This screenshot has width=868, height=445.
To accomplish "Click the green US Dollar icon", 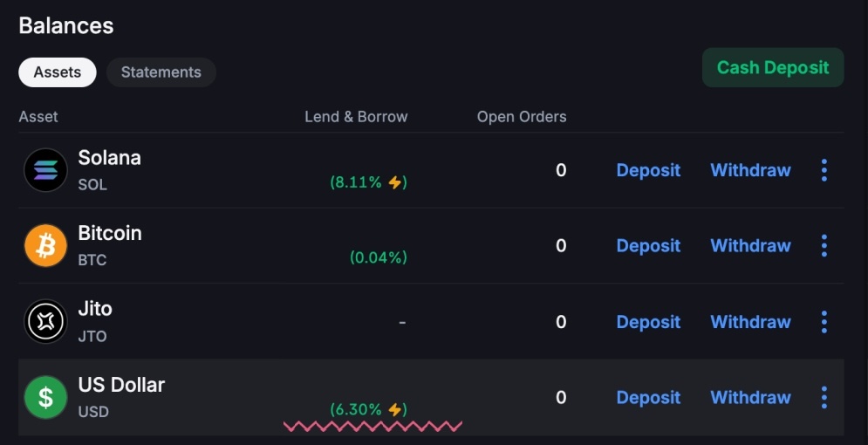I will point(45,397).
